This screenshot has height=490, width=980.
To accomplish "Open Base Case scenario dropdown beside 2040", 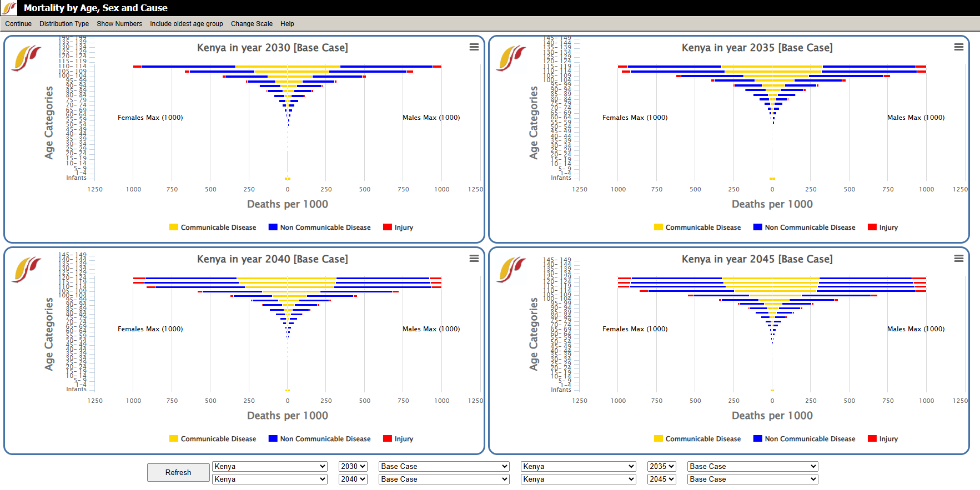I will pyautogui.click(x=444, y=479).
